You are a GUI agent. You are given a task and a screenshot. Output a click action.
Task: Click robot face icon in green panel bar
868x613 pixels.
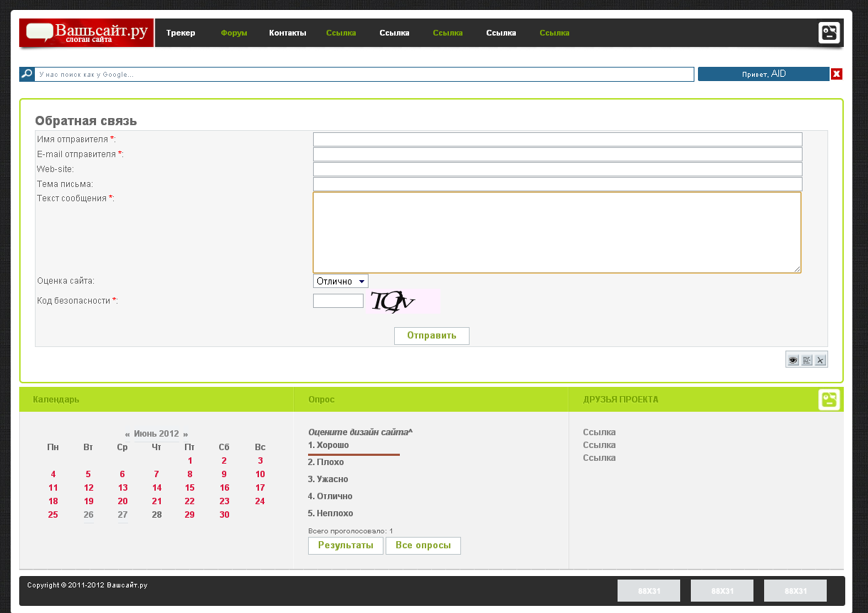pyautogui.click(x=829, y=400)
